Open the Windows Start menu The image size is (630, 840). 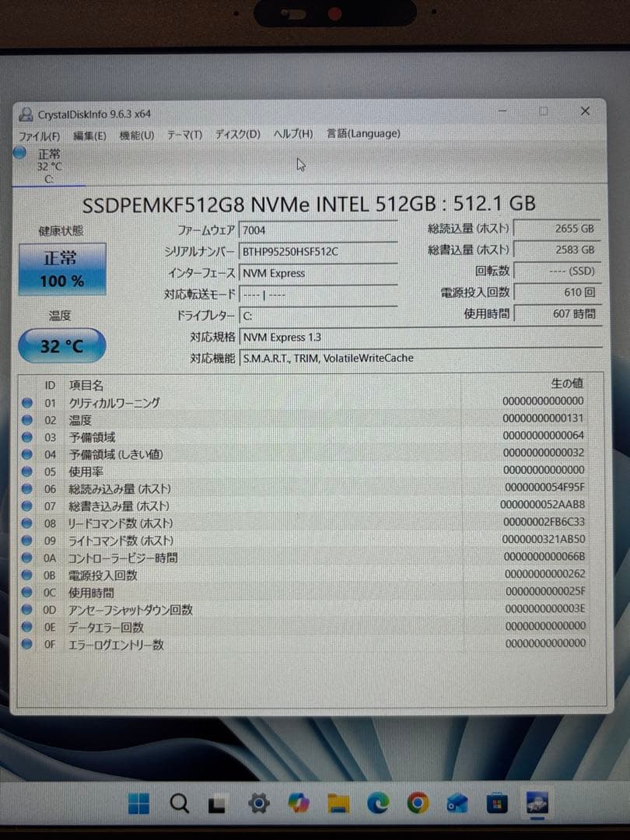[138, 803]
